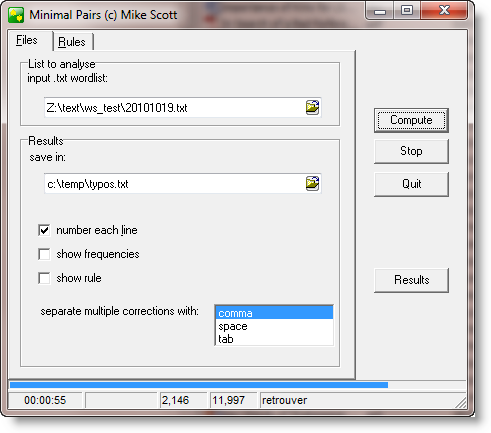Screen dimensions: 491x433
Task: Toggle the number each line checkbox
Action: pyautogui.click(x=44, y=230)
